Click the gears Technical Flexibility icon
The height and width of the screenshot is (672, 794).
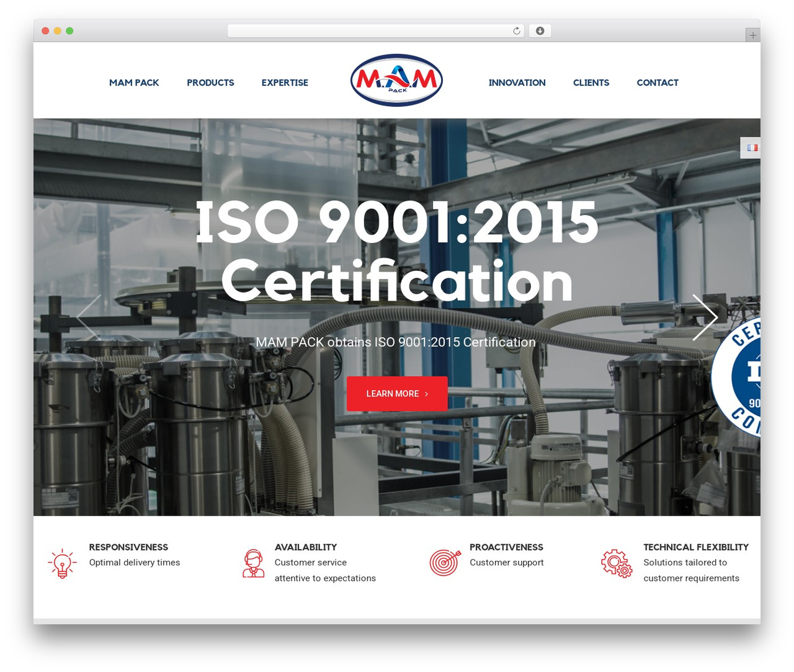pos(617,564)
